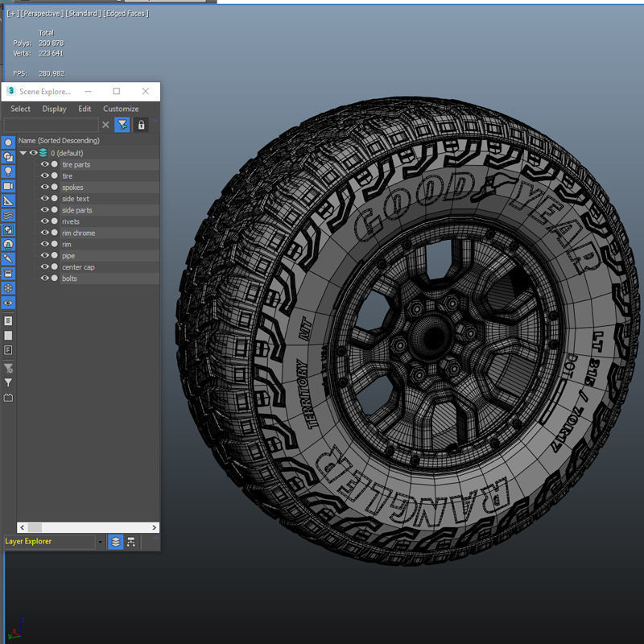
Task: Open the [Standard] viewport shading menu
Action: point(84,14)
